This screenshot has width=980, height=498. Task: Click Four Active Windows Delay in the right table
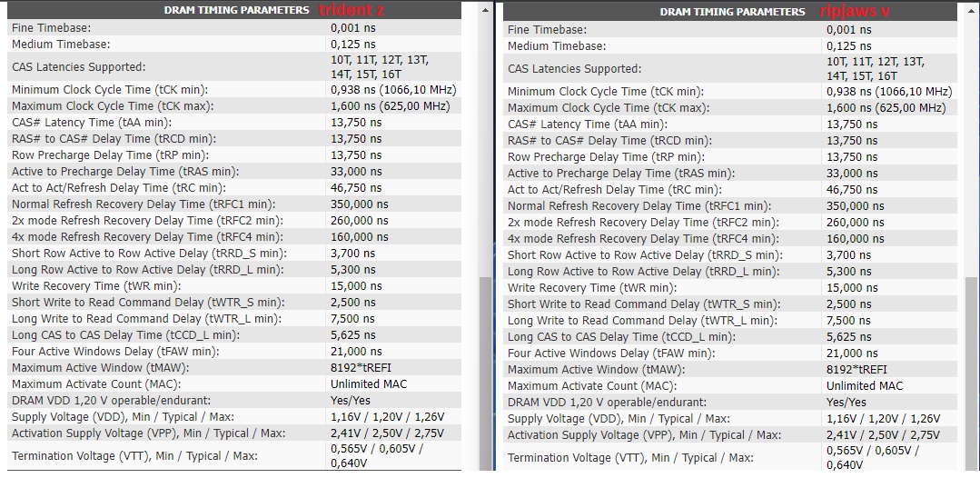603,354
